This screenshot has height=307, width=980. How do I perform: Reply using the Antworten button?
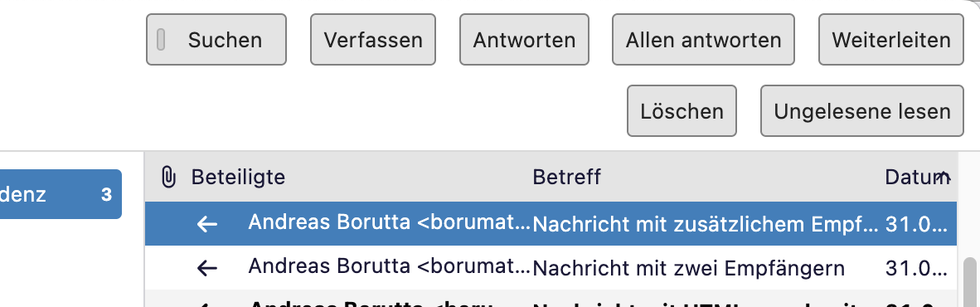524,39
